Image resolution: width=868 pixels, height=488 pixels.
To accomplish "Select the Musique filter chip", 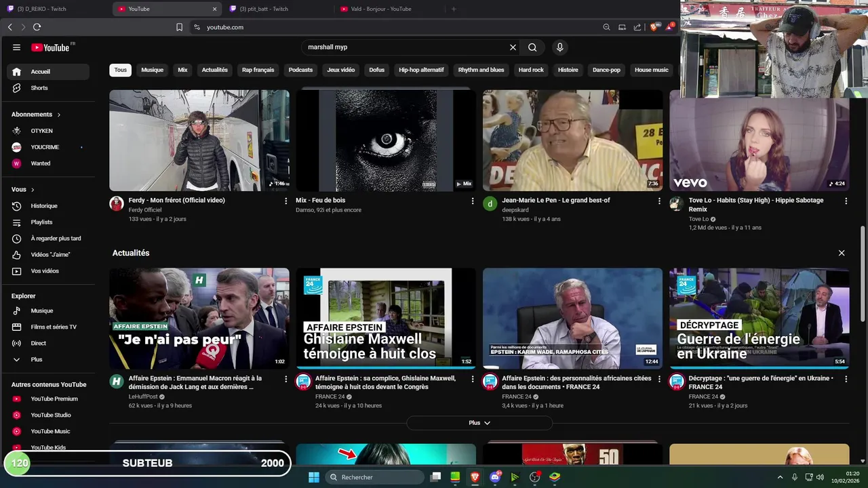I will coord(152,70).
